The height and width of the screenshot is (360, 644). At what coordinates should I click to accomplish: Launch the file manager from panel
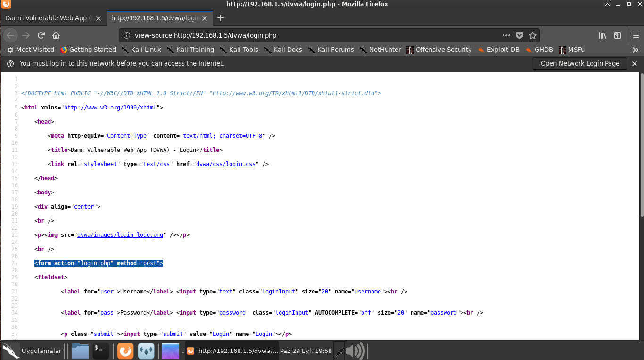pos(80,351)
